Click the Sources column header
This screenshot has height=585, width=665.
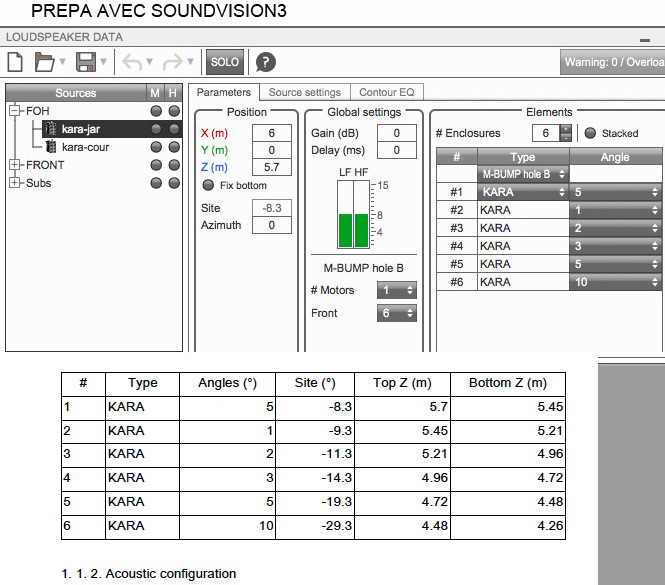click(76, 92)
